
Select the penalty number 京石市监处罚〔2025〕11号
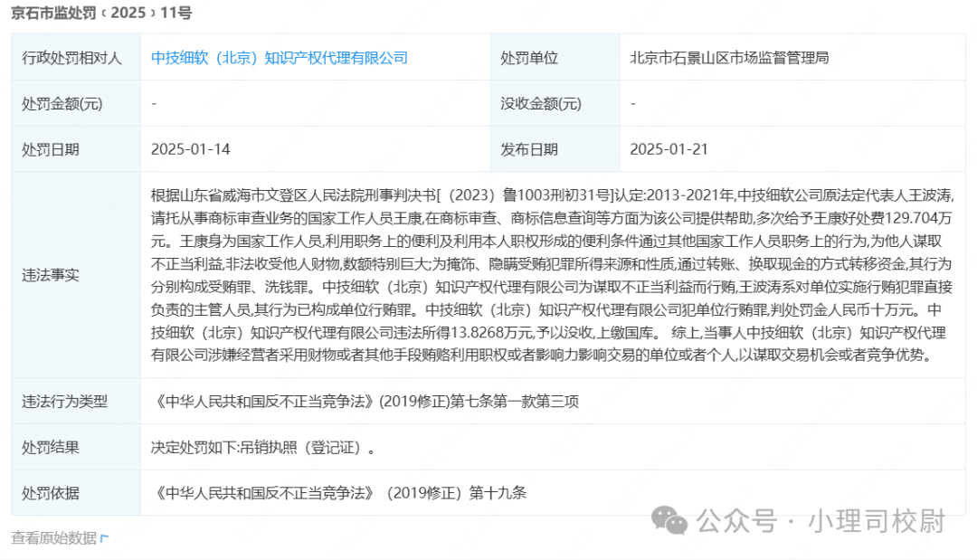[x=101, y=13]
